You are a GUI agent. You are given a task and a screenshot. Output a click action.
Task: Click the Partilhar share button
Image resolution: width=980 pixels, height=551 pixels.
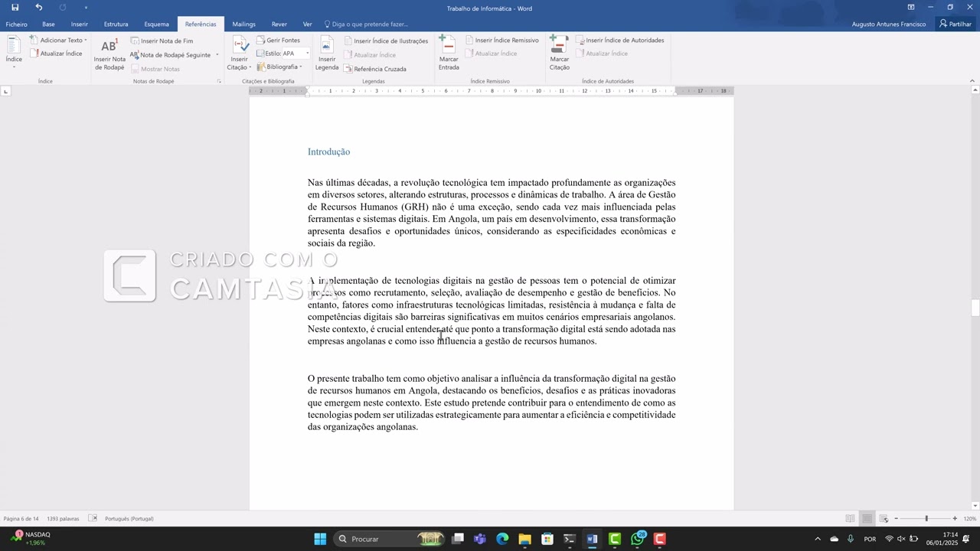click(955, 24)
